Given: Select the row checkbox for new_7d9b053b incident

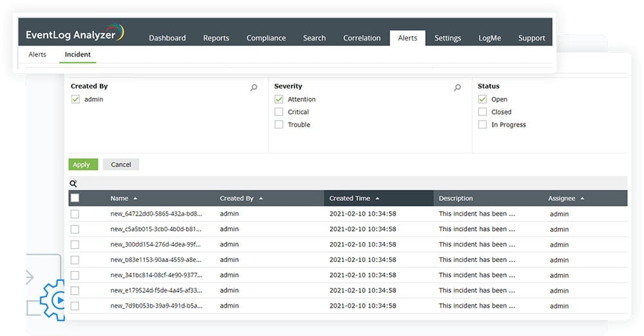Looking at the screenshot, I should (x=75, y=306).
